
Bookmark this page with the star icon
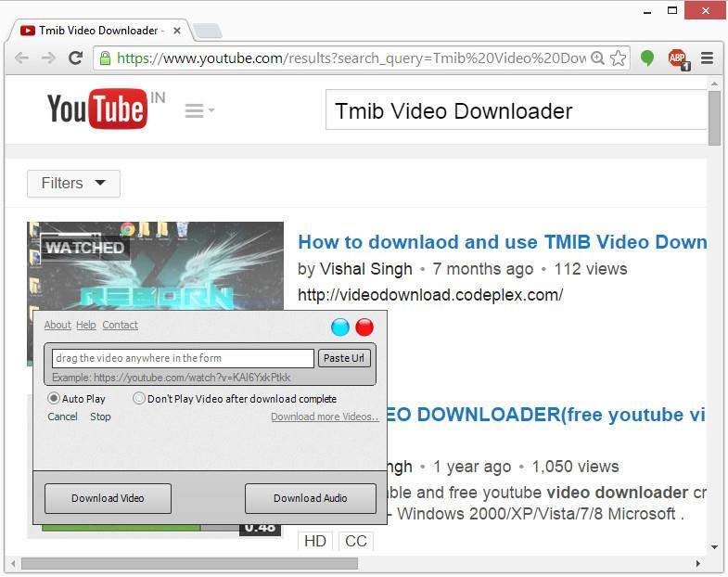coord(618,58)
